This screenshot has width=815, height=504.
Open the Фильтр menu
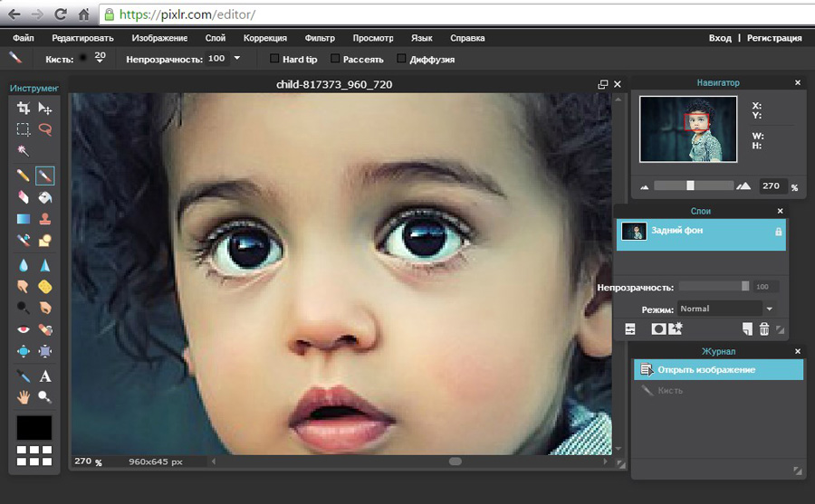click(x=320, y=38)
